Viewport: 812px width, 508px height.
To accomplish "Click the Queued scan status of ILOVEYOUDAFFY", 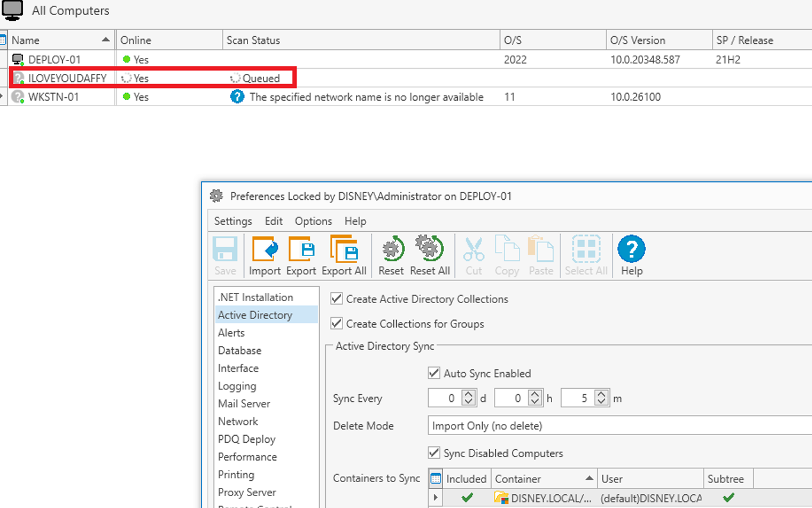I will (261, 78).
